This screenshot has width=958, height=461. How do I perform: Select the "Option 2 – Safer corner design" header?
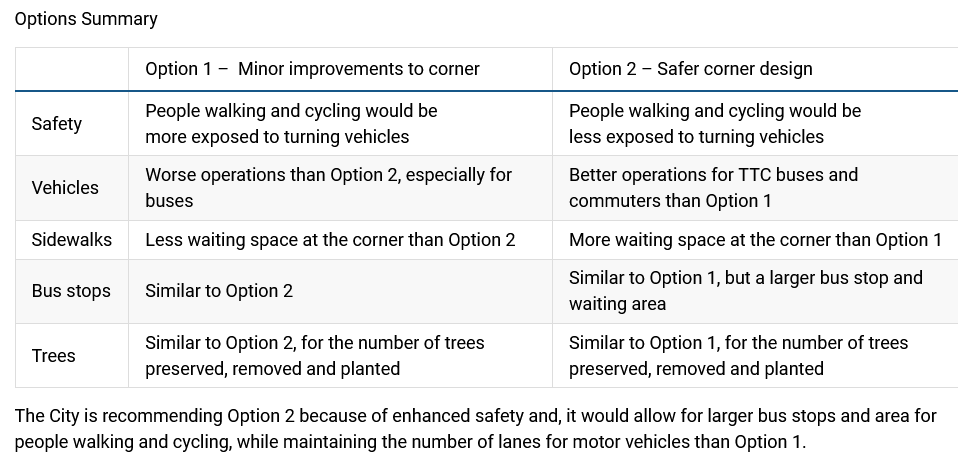(690, 69)
